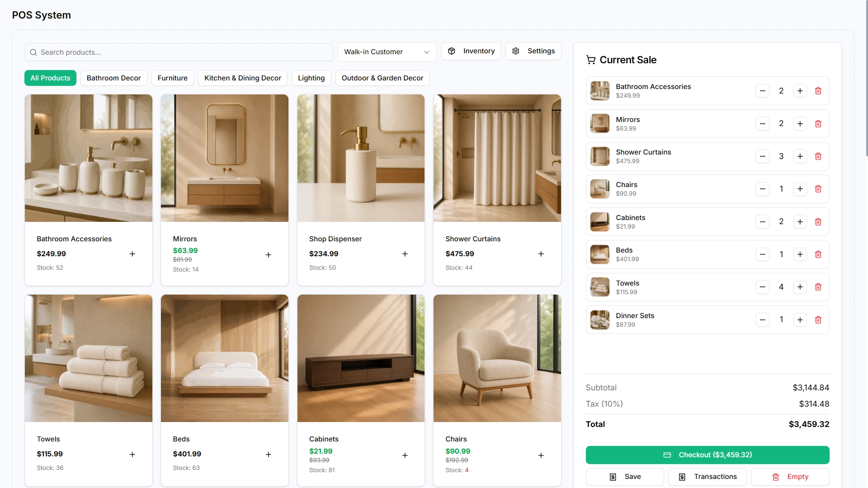Empty the current sale cart
Viewport: 868px width, 488px height.
click(790, 477)
